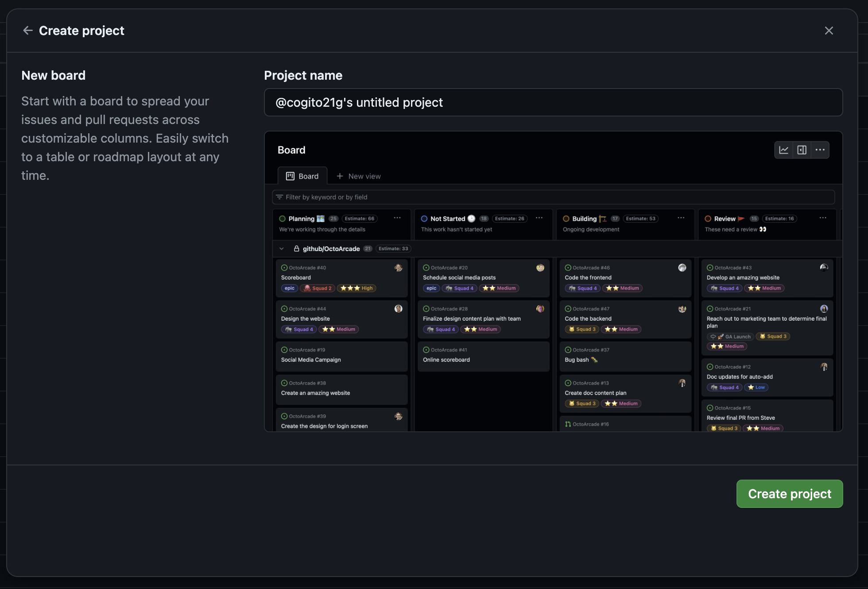Close the Create project dialog
This screenshot has height=589, width=868.
[829, 31]
